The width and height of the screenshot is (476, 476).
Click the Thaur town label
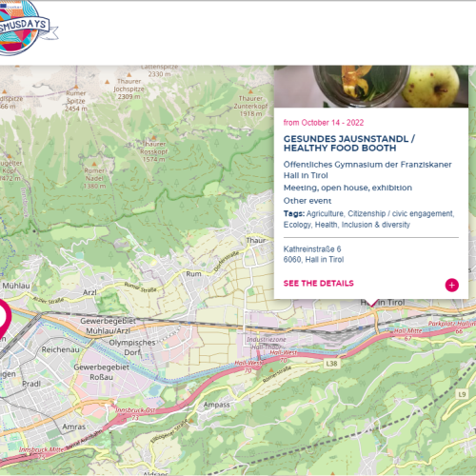(x=256, y=240)
